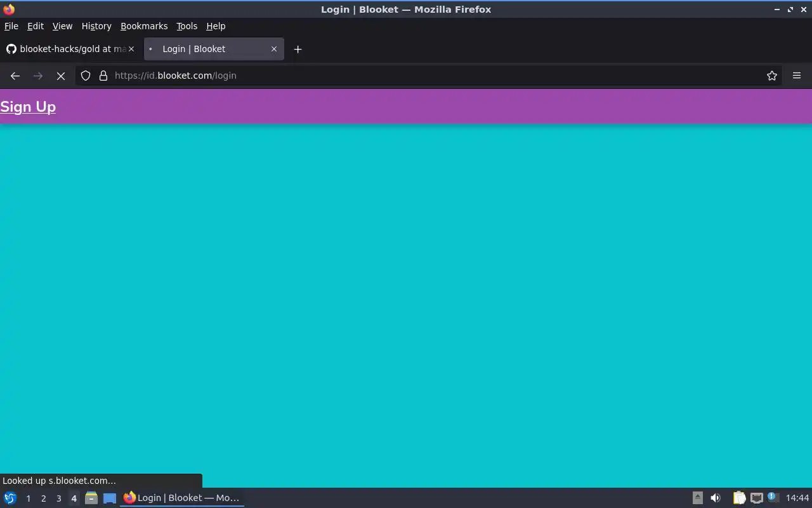The image size is (812, 508).
Task: Go back to the previous page
Action: (x=15, y=76)
